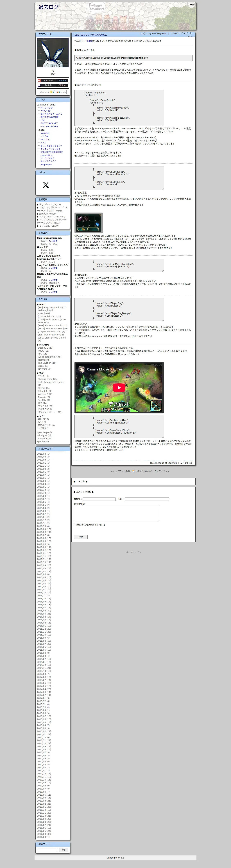Click the COMMENT text area
Screen dimensions: 231x868
point(117,513)
